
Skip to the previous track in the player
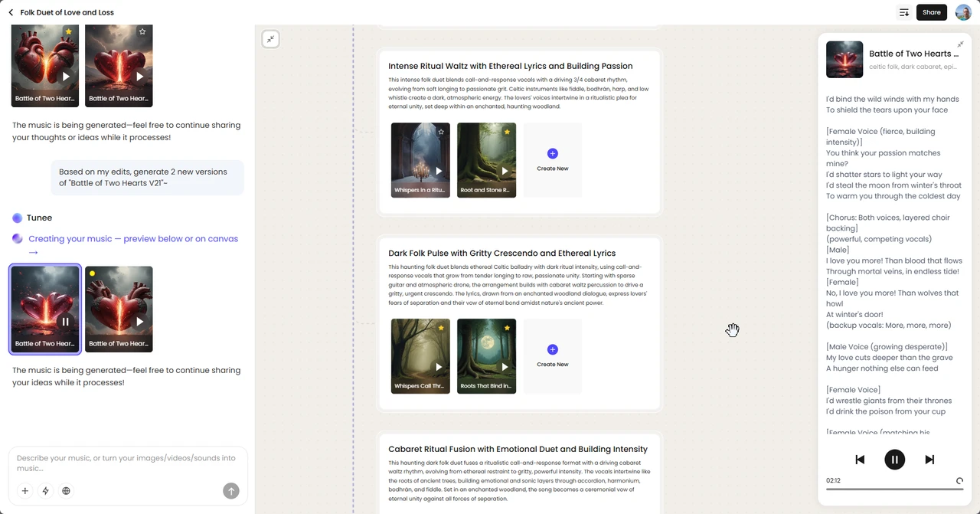point(860,460)
